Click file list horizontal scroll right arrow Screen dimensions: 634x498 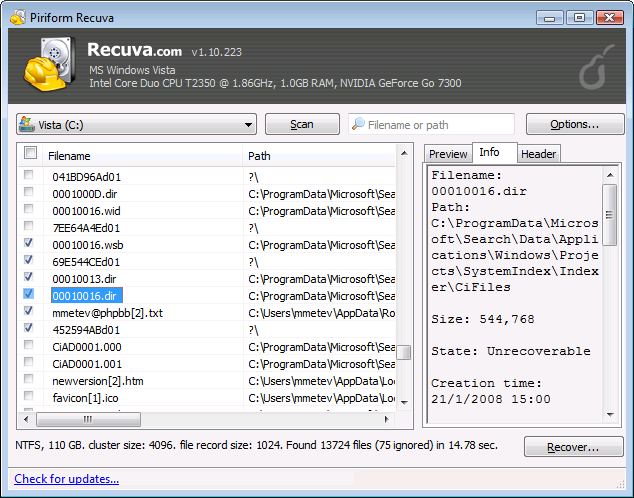387,419
